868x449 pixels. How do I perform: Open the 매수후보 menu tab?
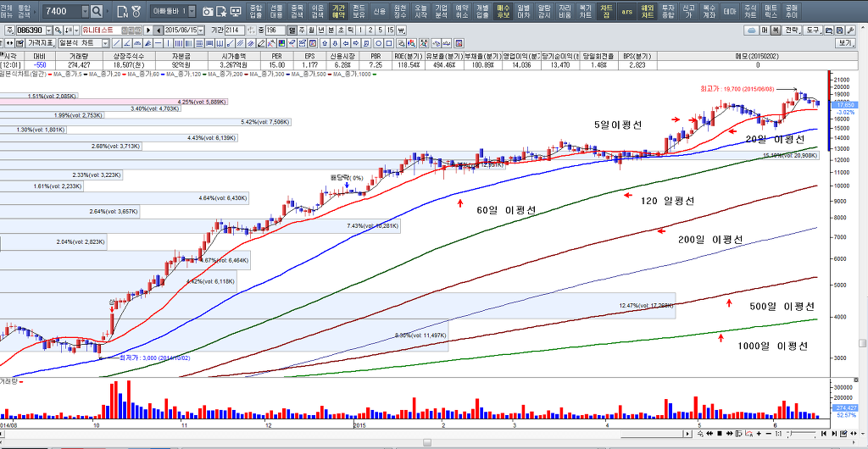[504, 11]
